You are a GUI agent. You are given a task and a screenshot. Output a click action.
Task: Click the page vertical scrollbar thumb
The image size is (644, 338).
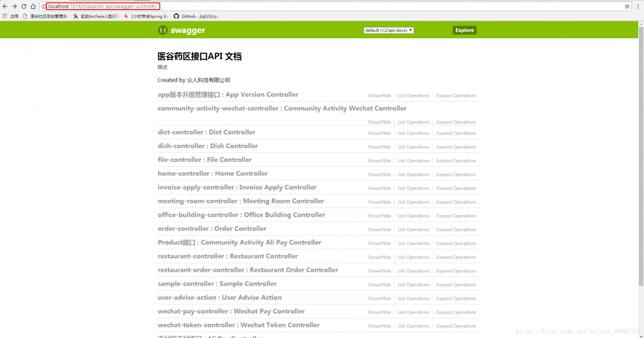tap(641, 156)
